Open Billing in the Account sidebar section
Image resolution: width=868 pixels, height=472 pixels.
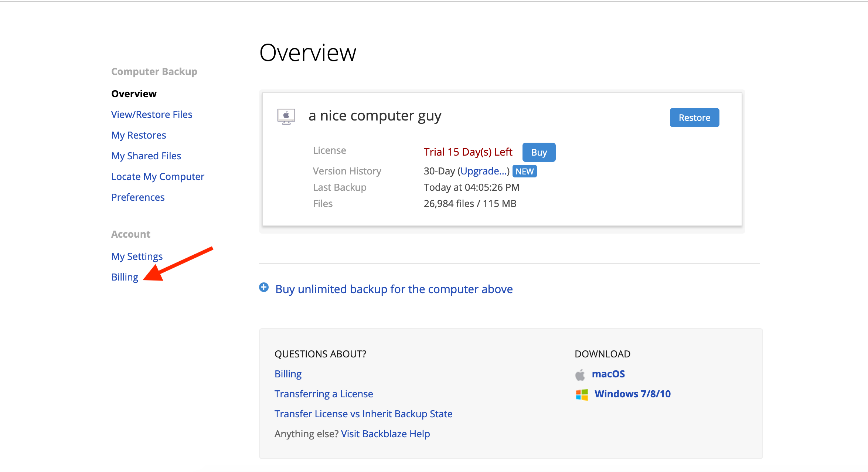pyautogui.click(x=125, y=277)
